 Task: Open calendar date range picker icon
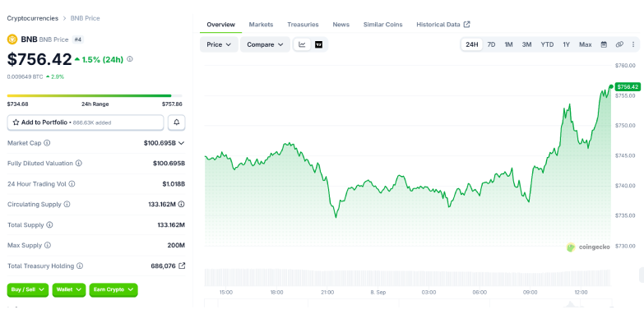[x=604, y=44]
